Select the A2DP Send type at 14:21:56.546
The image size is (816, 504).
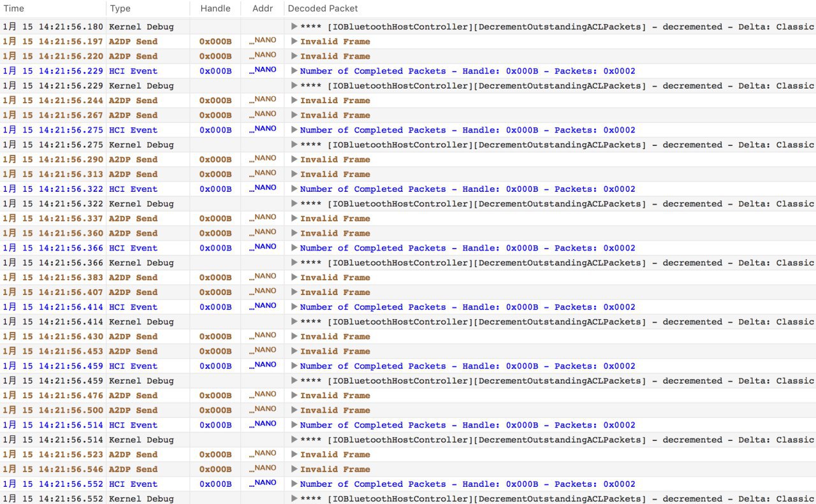pyautogui.click(x=133, y=469)
